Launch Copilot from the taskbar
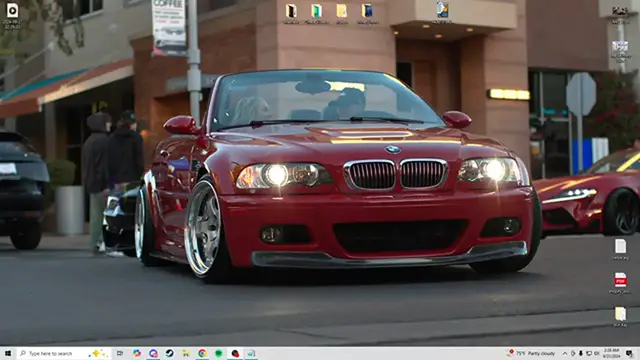640x360 pixels. [136, 353]
